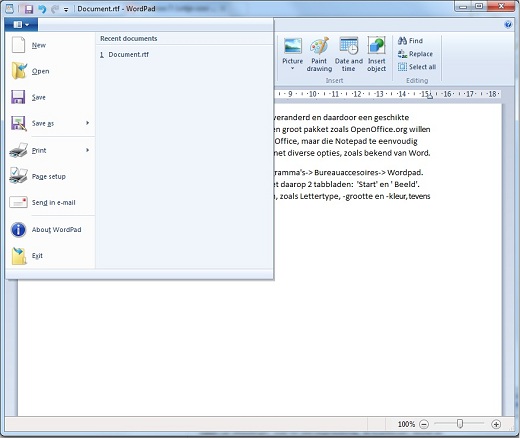Click the Redo arrow in the title bar
Viewport: 520px width, 438px height.
tap(55, 9)
